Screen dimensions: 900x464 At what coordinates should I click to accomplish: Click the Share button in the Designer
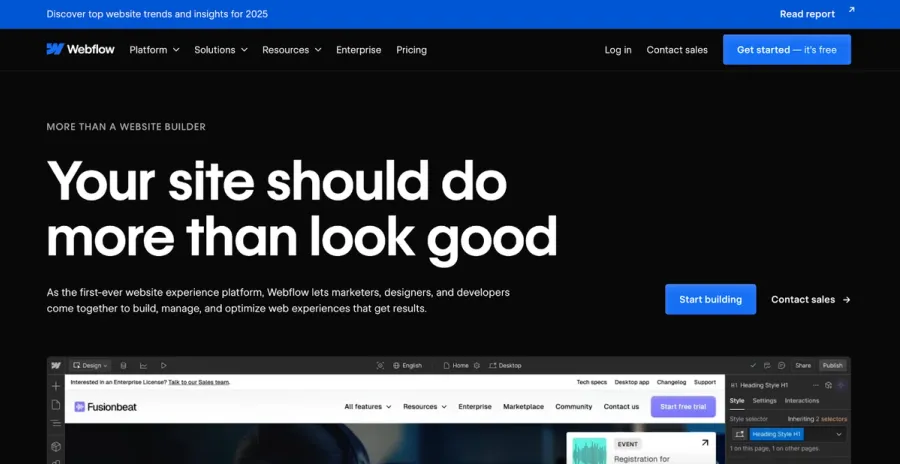(x=803, y=365)
